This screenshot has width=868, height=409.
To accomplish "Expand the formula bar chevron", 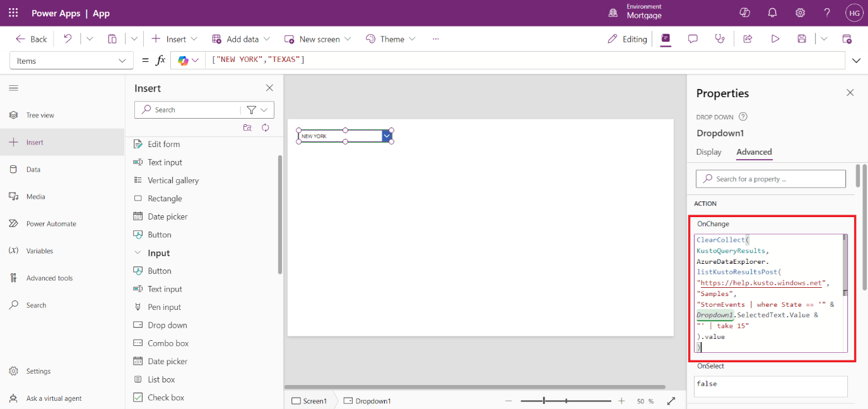I will click(x=856, y=61).
